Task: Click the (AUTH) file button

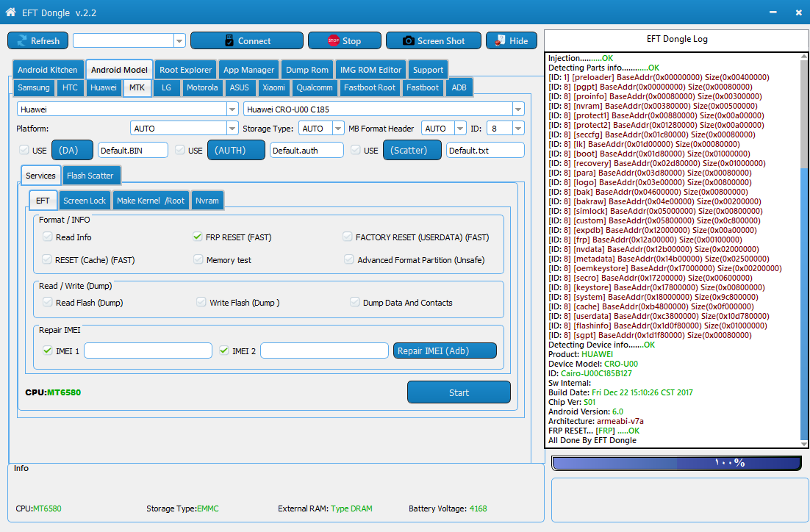Action: [x=236, y=150]
